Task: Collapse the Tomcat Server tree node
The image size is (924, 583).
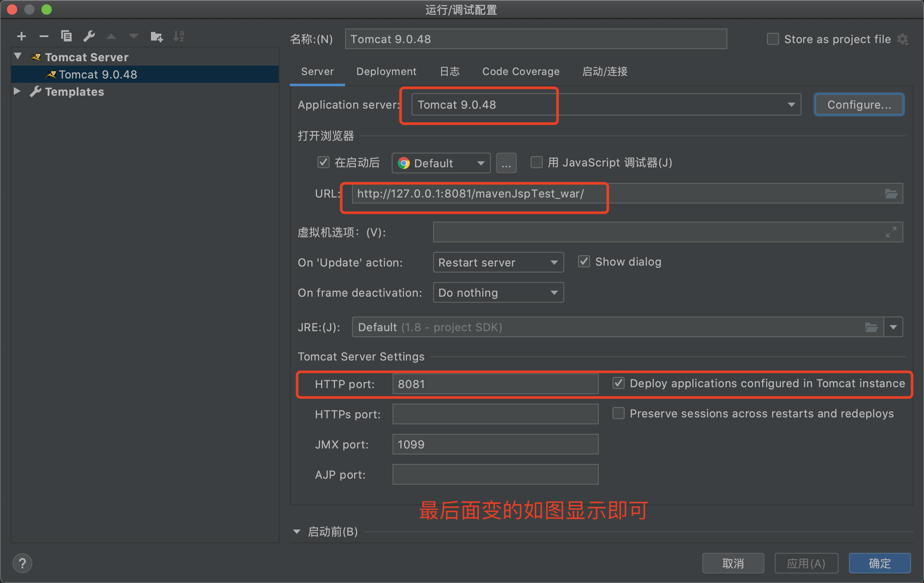Action: coord(18,56)
